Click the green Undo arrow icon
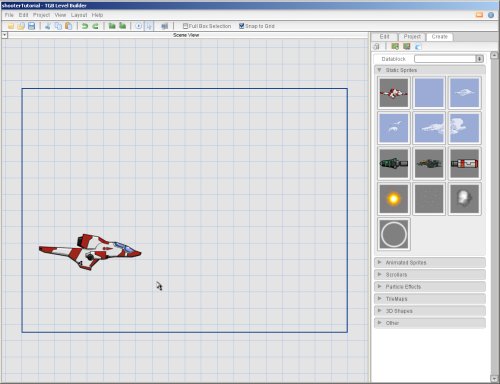The image size is (500, 384). tap(85, 26)
